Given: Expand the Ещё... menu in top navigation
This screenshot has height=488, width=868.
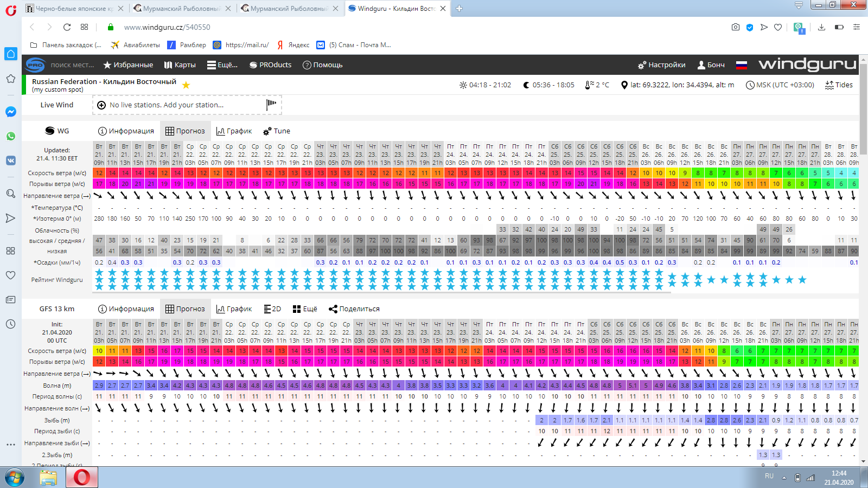Looking at the screenshot, I should (x=222, y=65).
